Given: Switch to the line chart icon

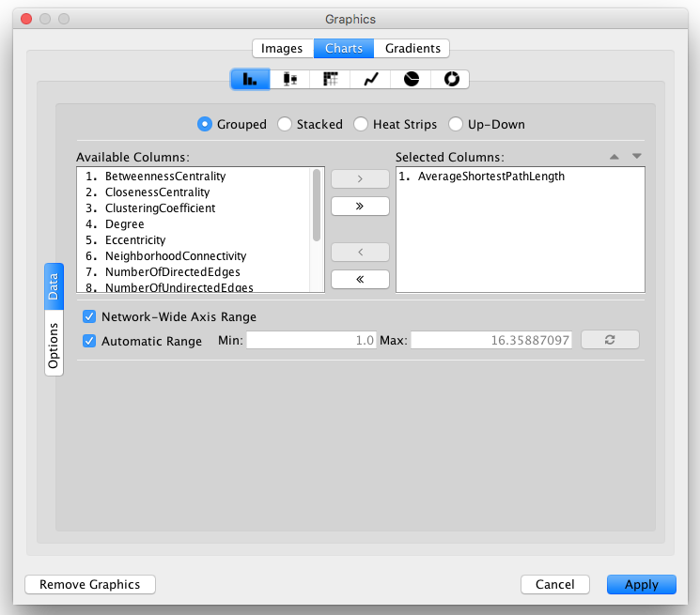Looking at the screenshot, I should (x=370, y=80).
